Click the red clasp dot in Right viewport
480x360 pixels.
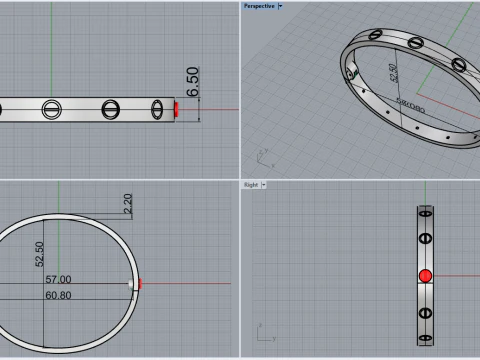point(425,276)
